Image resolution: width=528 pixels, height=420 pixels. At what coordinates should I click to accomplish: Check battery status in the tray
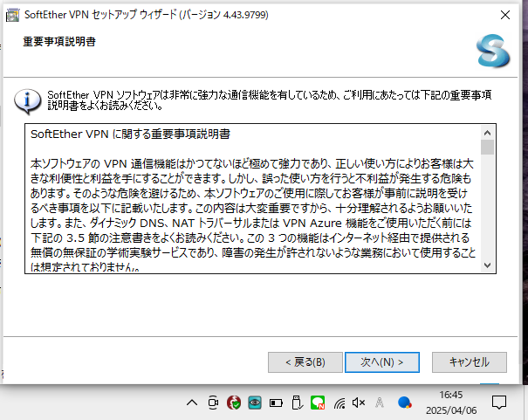click(x=276, y=403)
